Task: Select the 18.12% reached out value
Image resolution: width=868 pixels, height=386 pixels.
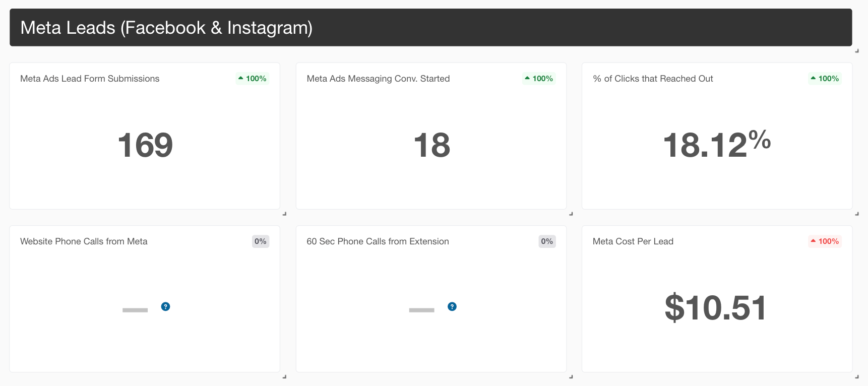Action: [717, 144]
